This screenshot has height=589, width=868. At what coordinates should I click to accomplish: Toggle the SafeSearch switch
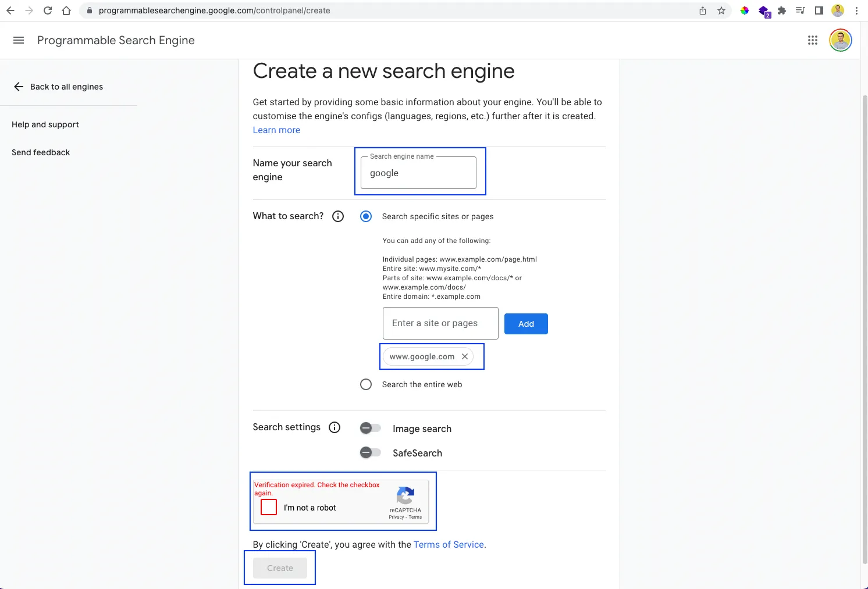[370, 452]
